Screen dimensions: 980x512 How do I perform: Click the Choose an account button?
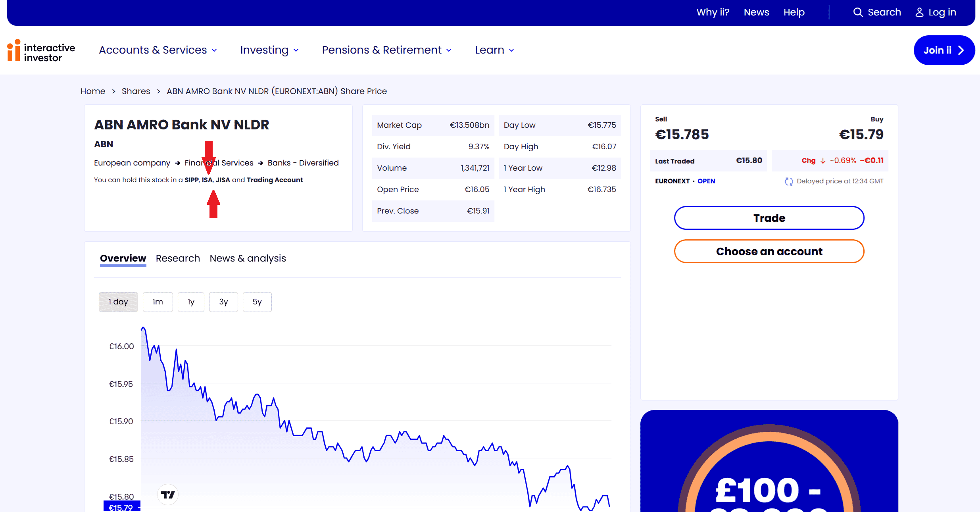click(x=769, y=251)
